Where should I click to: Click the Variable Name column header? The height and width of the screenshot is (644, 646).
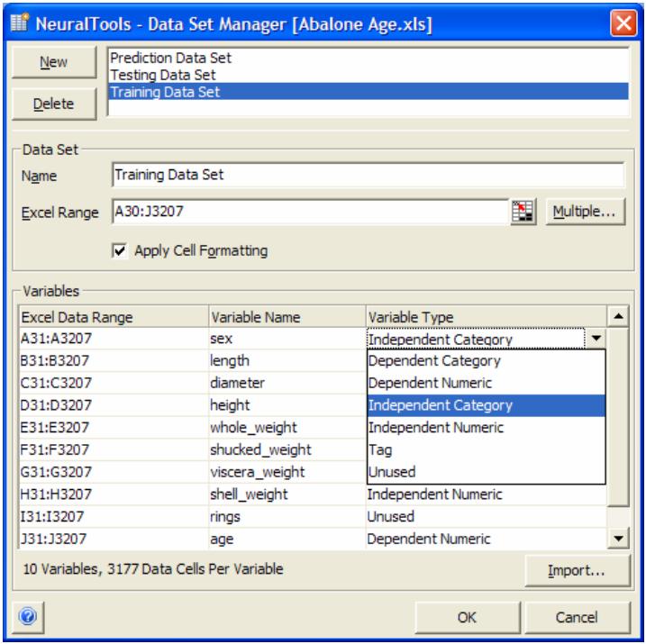[x=287, y=317]
